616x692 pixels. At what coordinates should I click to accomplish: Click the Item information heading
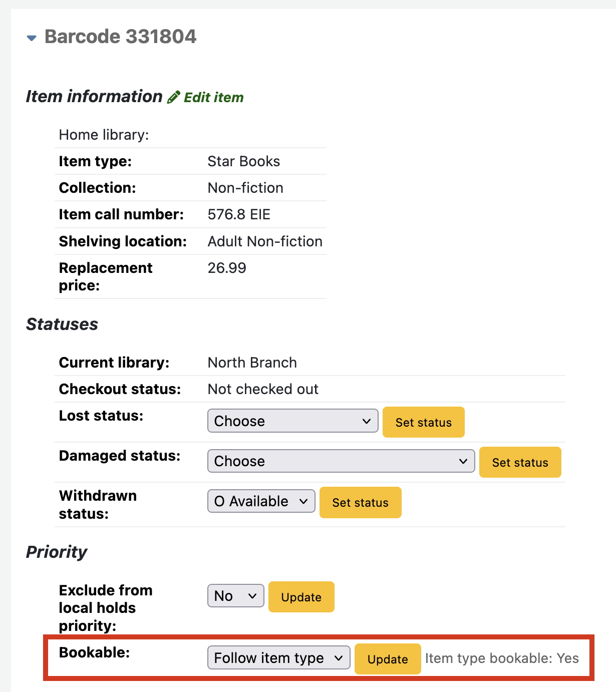94,96
